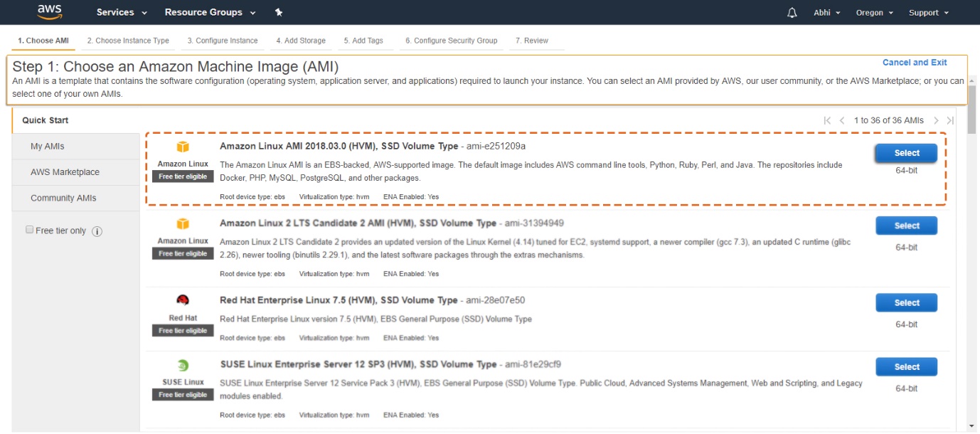The height and width of the screenshot is (434, 980).
Task: Switch to 4. Add Storage tab
Action: 301,41
